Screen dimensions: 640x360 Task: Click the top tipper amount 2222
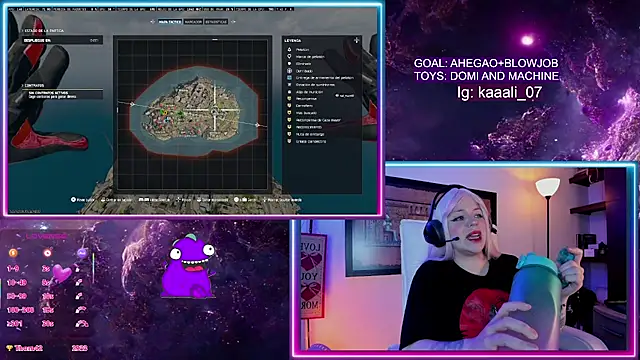[80, 348]
